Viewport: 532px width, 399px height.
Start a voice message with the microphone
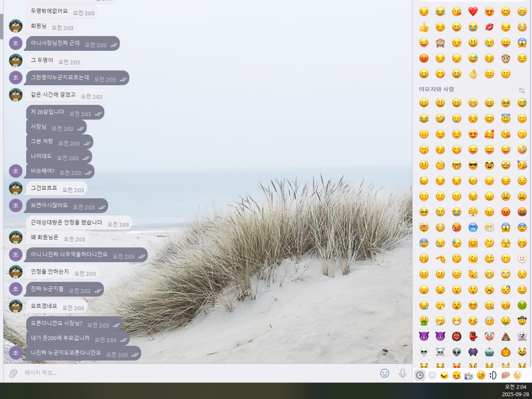(402, 373)
